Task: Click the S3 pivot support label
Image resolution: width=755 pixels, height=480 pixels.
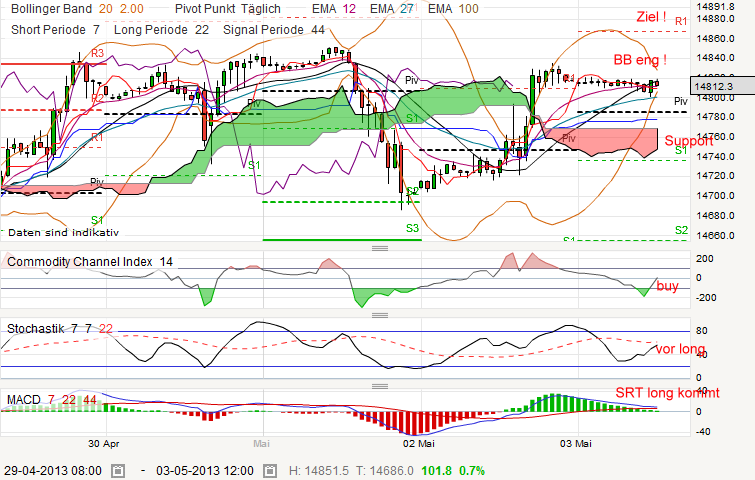Action: [x=412, y=228]
